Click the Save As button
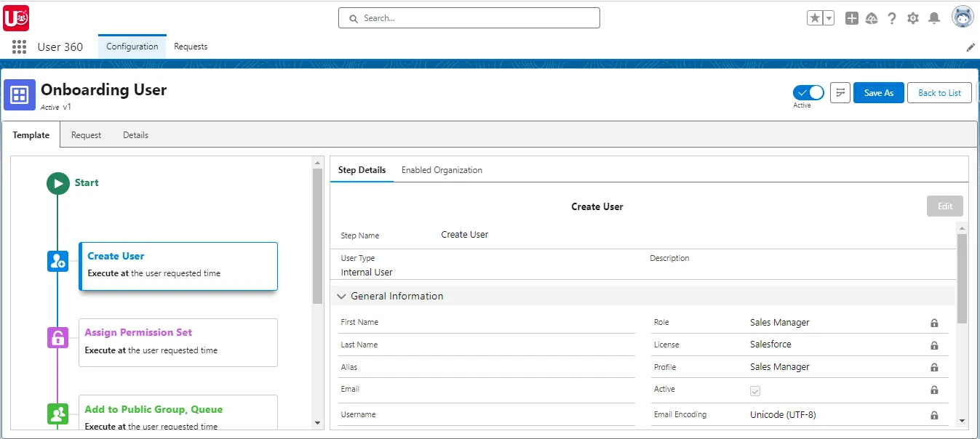The image size is (980, 439). tap(878, 92)
